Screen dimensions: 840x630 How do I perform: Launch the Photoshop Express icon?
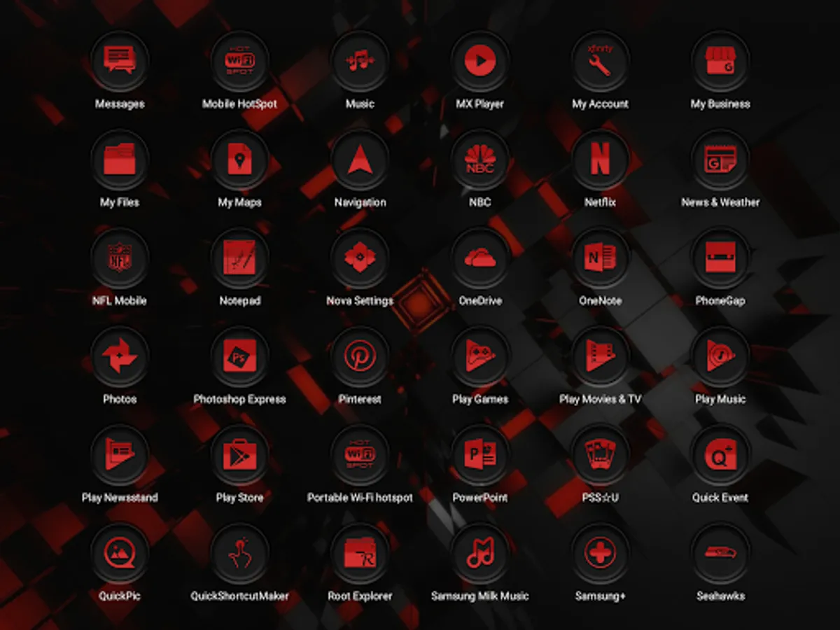tap(240, 357)
